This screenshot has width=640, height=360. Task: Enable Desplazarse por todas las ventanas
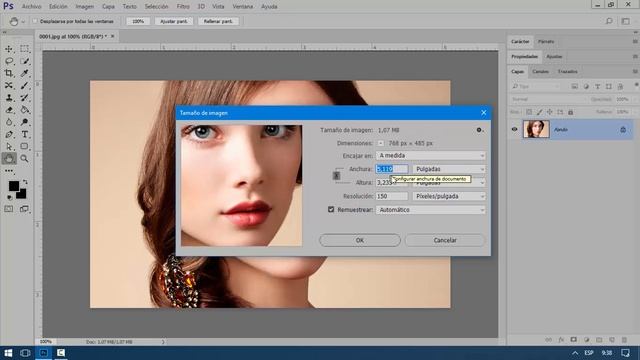(x=35, y=21)
